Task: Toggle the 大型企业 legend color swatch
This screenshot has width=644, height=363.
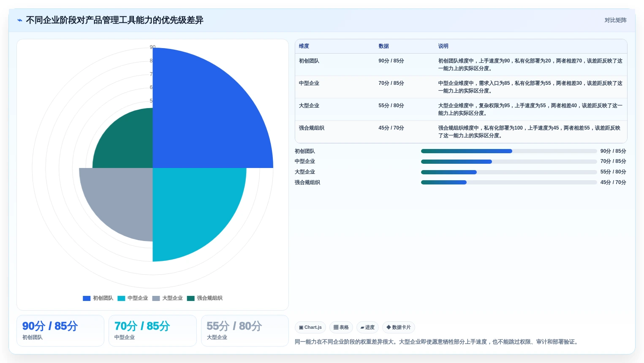Action: [x=156, y=298]
